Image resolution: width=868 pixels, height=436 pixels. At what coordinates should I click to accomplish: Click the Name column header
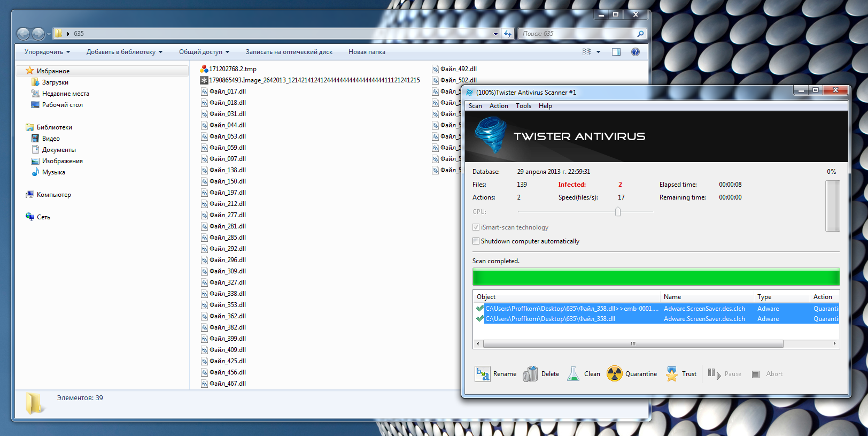pos(707,297)
